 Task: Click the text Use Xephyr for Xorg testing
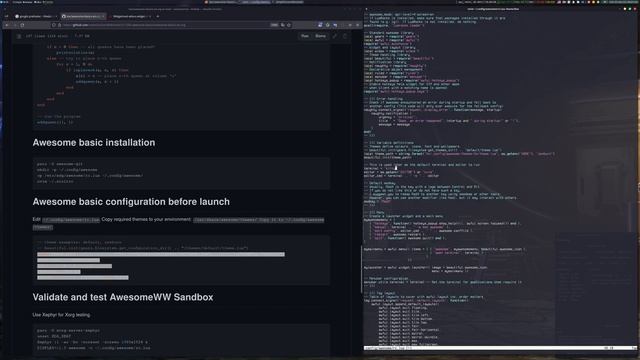61,315
